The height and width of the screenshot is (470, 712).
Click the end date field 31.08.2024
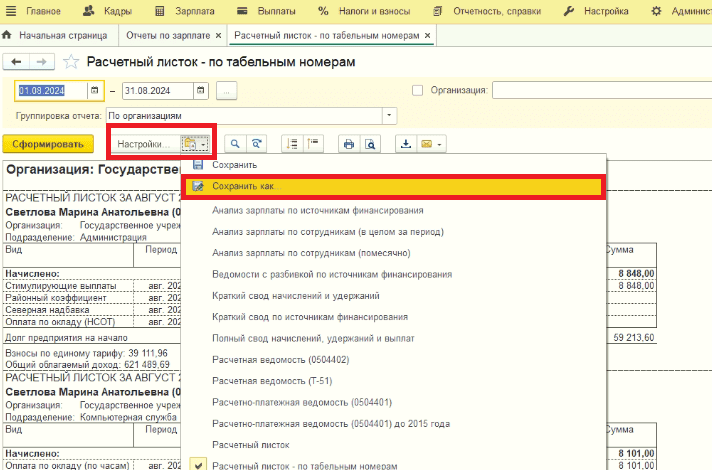click(x=158, y=91)
